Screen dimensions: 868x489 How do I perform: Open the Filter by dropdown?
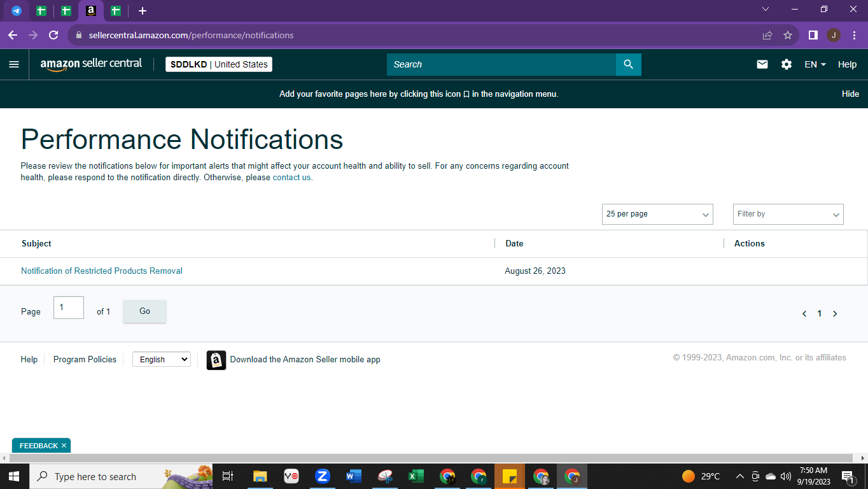point(788,214)
